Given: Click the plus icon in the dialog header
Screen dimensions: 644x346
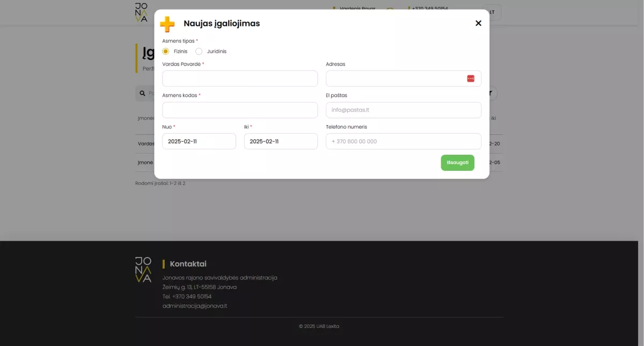Looking at the screenshot, I should point(167,24).
